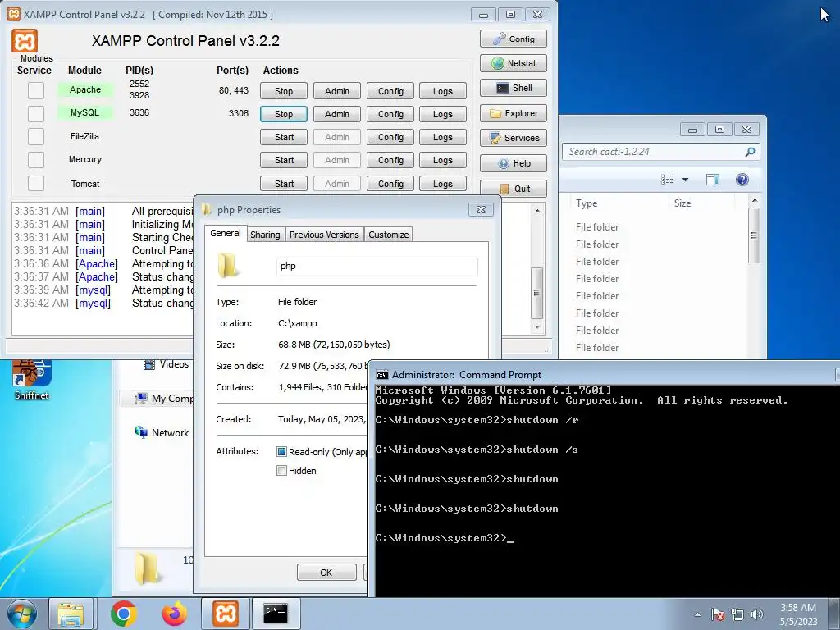Image resolution: width=840 pixels, height=630 pixels.
Task: Switch to Command Prompt taskbar icon
Action: tap(276, 614)
